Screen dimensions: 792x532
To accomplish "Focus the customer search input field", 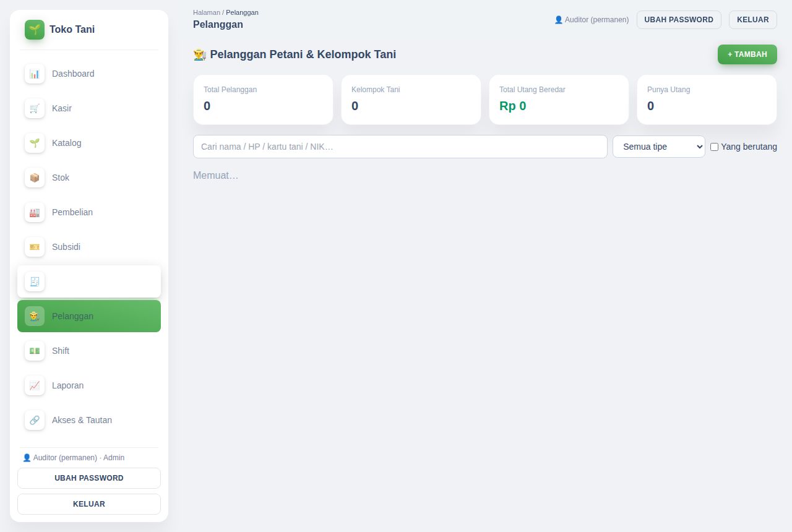I will [400, 147].
